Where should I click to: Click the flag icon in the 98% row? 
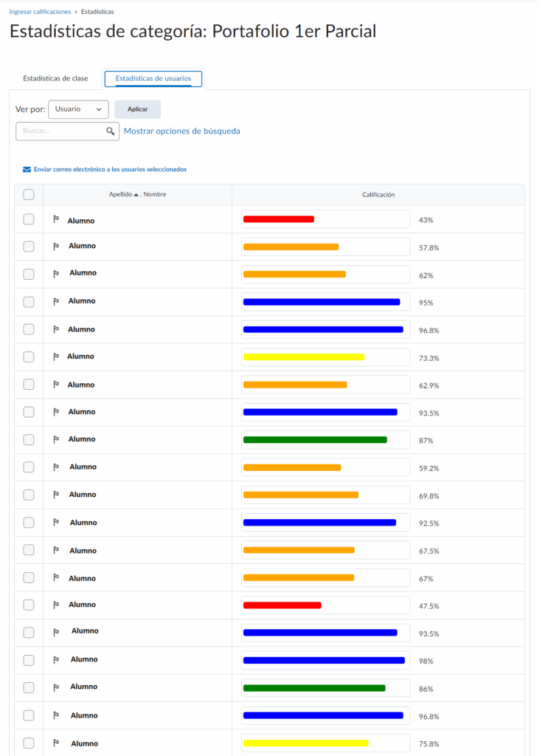click(56, 660)
